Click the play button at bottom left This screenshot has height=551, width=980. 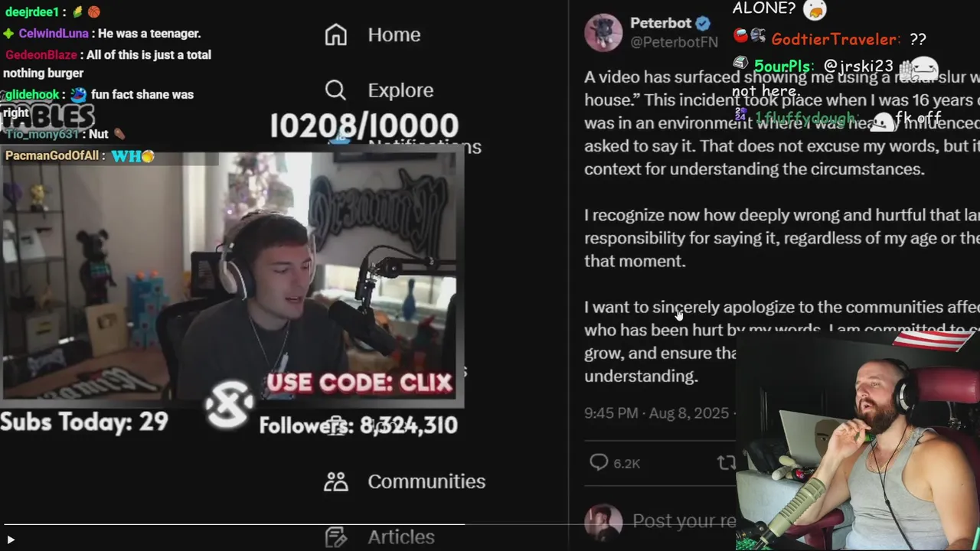11,540
